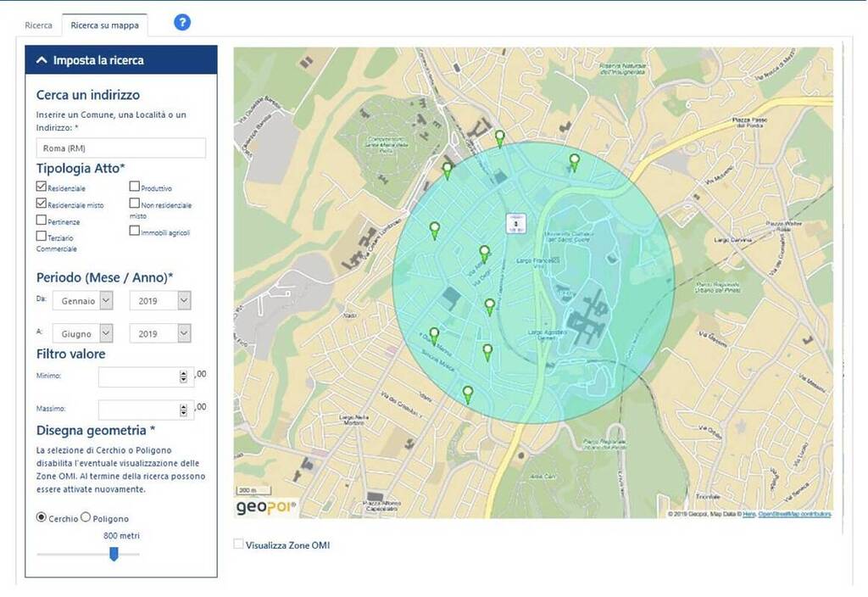
Task: Click the Tipologia Atto* heading
Action: coord(81,168)
